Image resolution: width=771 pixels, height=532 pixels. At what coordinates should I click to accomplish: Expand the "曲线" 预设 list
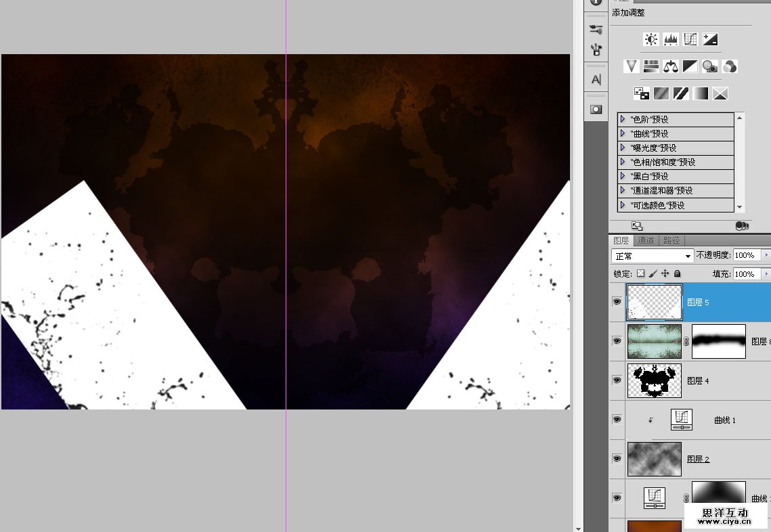[x=623, y=133]
